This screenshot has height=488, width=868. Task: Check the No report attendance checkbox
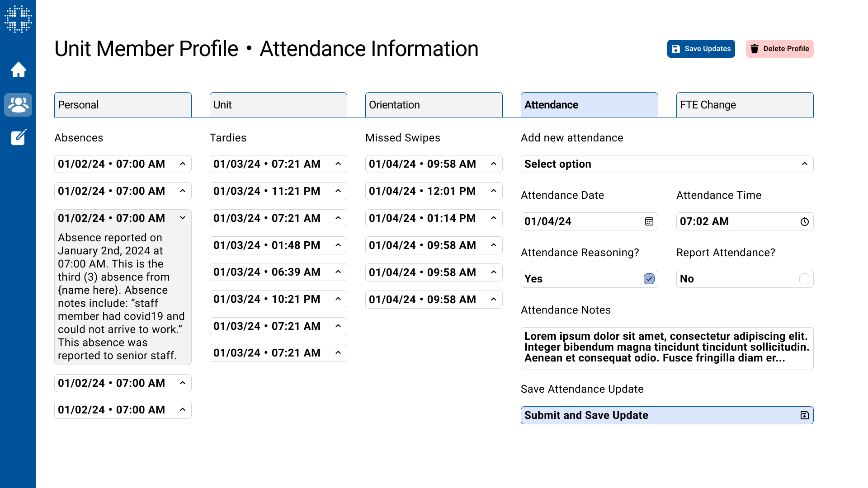[x=804, y=279]
